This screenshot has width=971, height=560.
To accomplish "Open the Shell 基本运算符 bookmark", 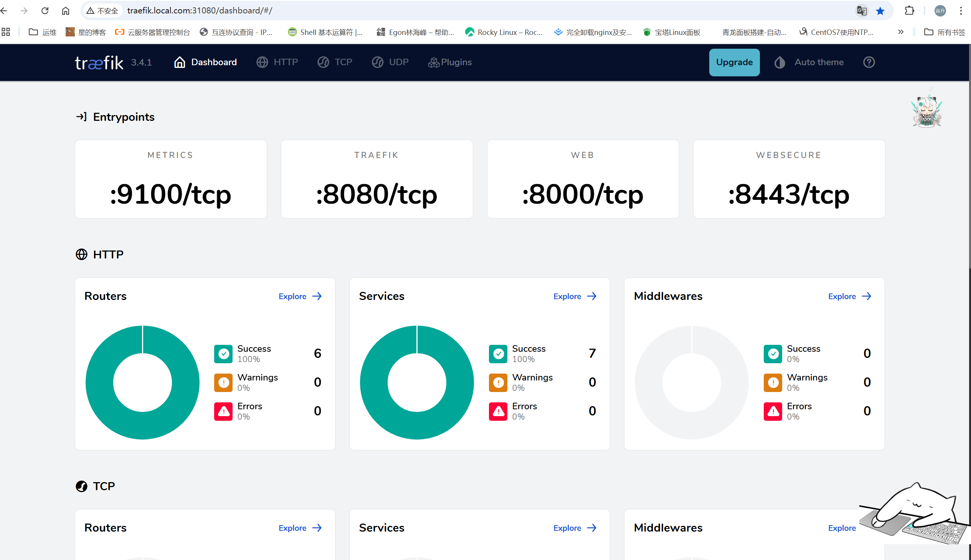I will point(325,32).
